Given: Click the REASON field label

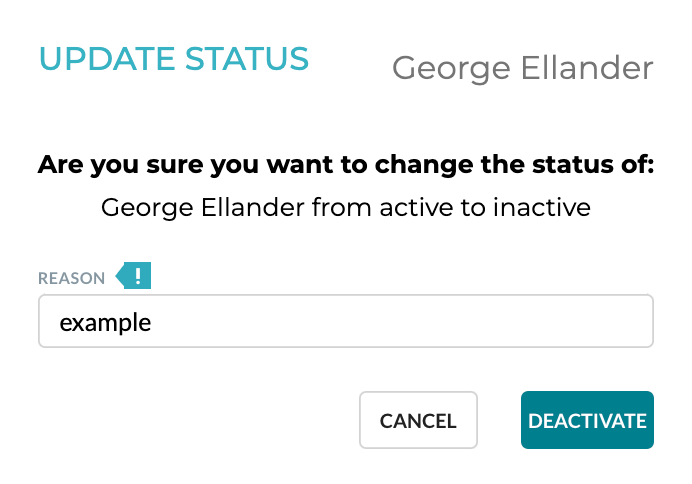Looking at the screenshot, I should pos(71,278).
